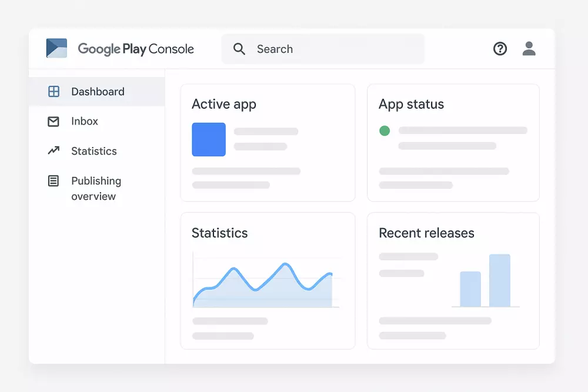Click the green status dot indicator
588x392 pixels.
[385, 130]
